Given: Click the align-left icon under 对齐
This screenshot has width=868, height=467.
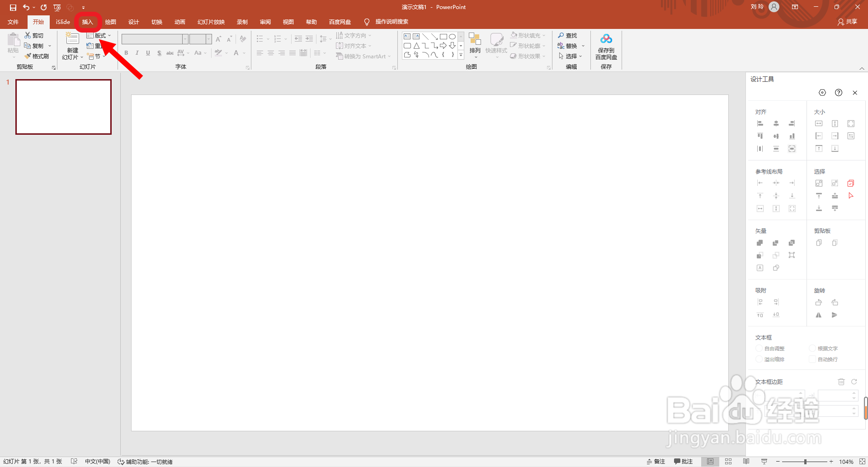Looking at the screenshot, I should [x=760, y=123].
